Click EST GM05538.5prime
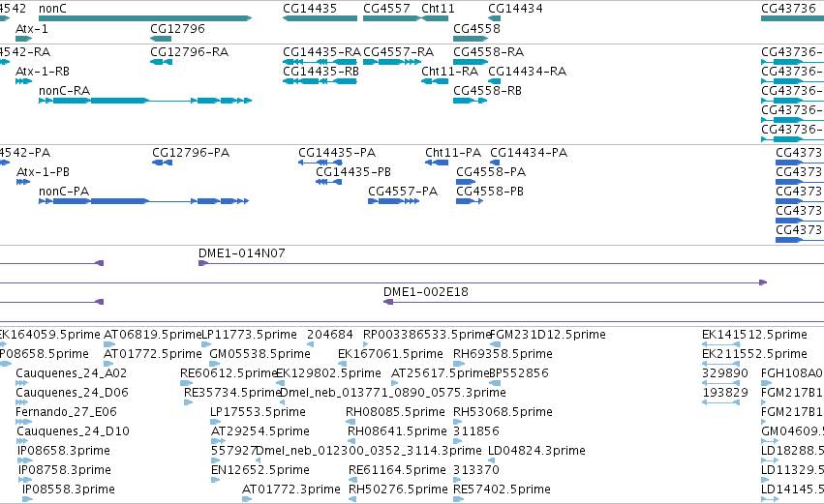 pos(259,354)
